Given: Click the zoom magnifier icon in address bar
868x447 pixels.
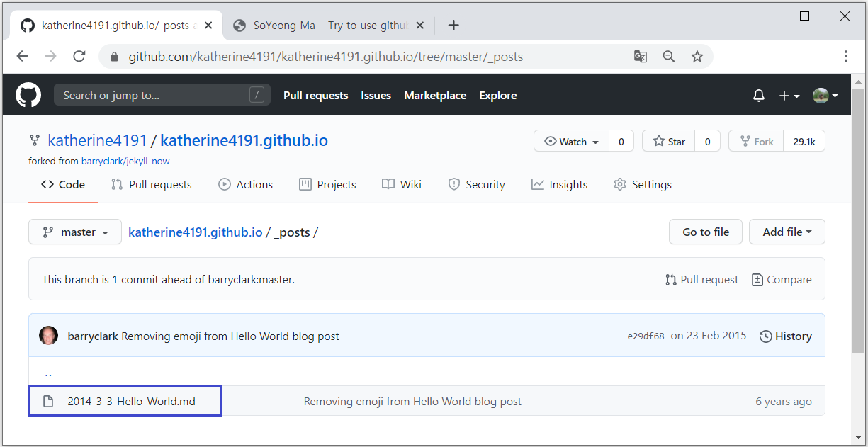Looking at the screenshot, I should tap(669, 57).
